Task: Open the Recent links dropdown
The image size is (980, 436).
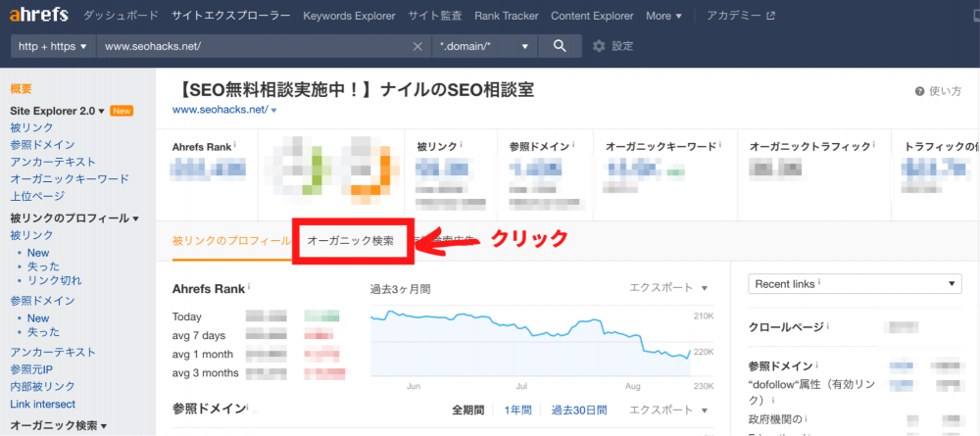Action: (x=855, y=283)
